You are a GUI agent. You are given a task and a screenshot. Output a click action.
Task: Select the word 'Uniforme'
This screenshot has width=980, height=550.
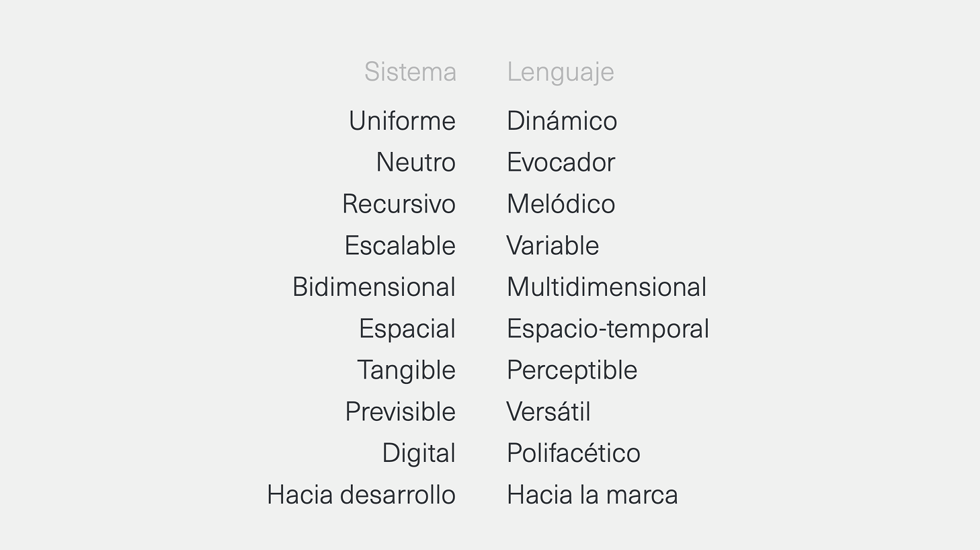[402, 121]
